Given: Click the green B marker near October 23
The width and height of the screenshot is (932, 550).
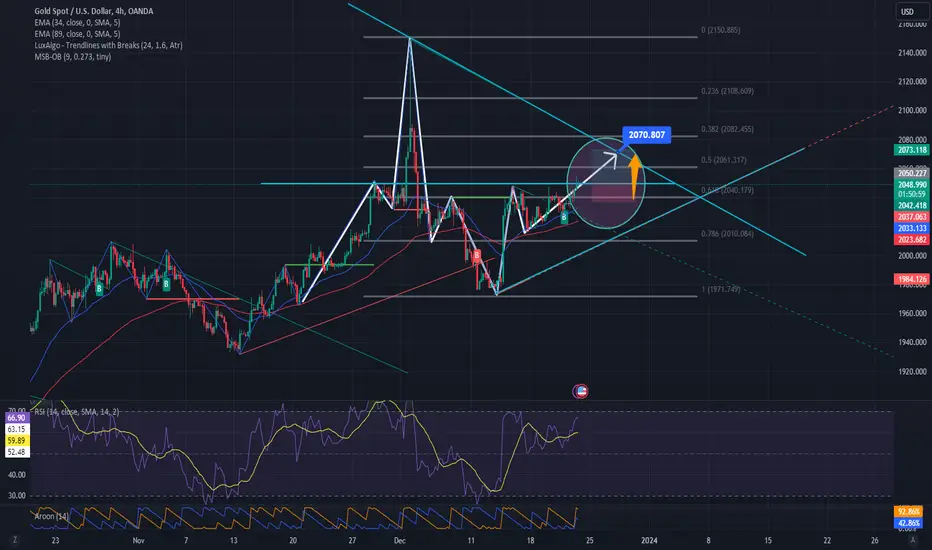Looking at the screenshot, I should 99,290.
